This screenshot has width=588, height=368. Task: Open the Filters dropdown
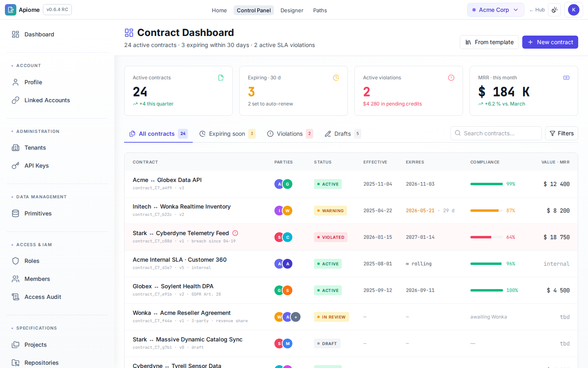561,133
